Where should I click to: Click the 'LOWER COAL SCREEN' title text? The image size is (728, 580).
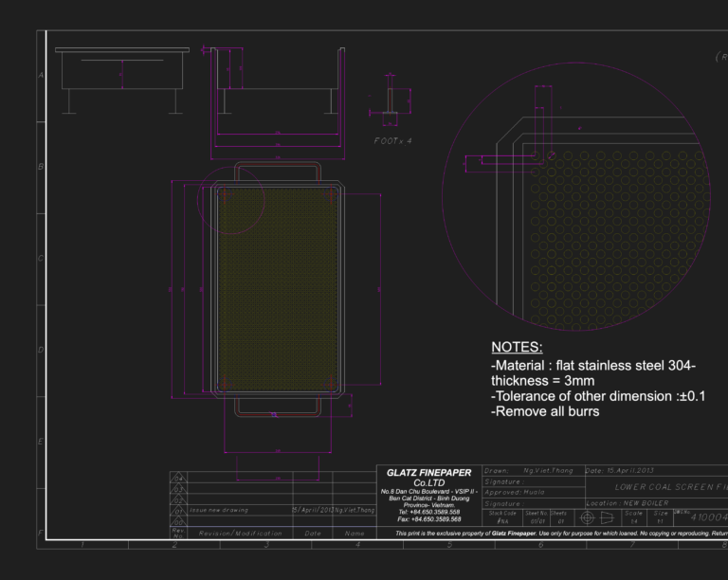(x=671, y=487)
